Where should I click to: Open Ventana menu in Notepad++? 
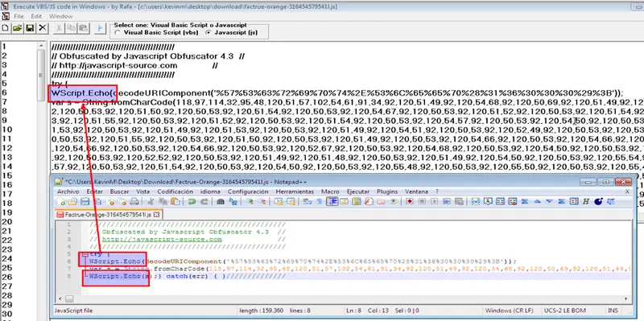click(x=416, y=191)
